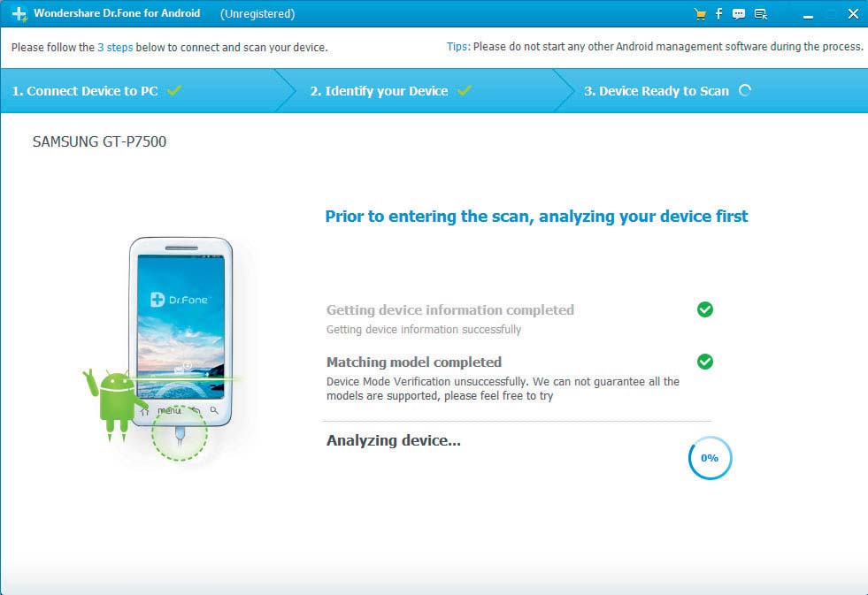
Task: Select step 2 Identify your Device
Action: [391, 91]
